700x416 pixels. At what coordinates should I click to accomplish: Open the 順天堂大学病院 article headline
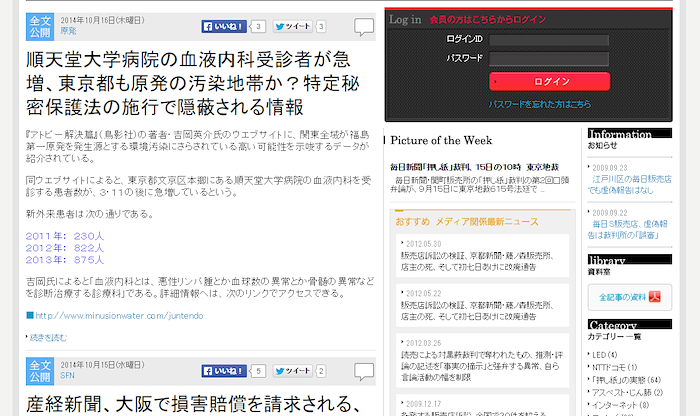click(193, 83)
